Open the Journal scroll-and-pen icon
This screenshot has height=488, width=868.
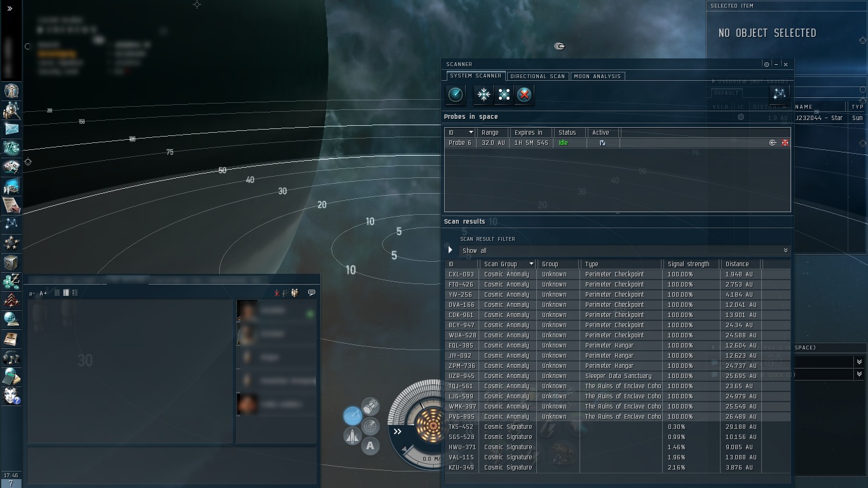click(x=11, y=205)
